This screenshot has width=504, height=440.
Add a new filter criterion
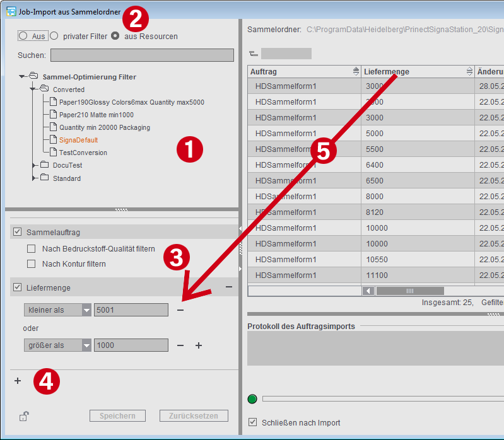coord(18,381)
